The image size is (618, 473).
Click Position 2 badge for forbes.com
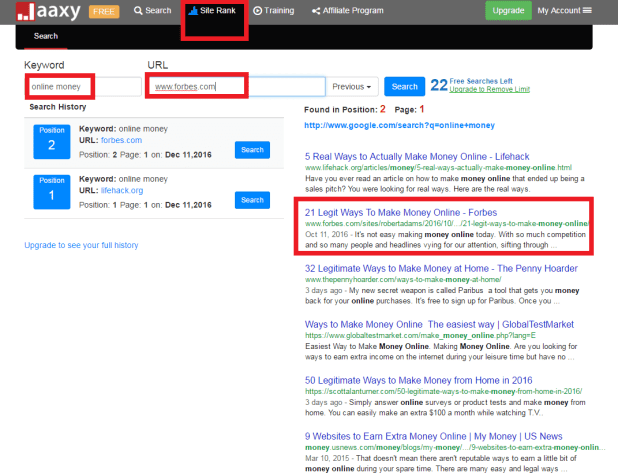[x=52, y=142]
